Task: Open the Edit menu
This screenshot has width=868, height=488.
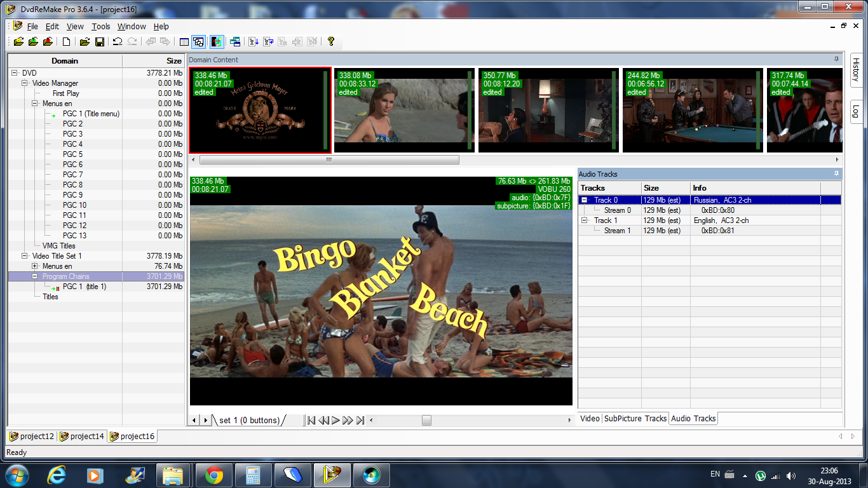Action: pos(52,27)
